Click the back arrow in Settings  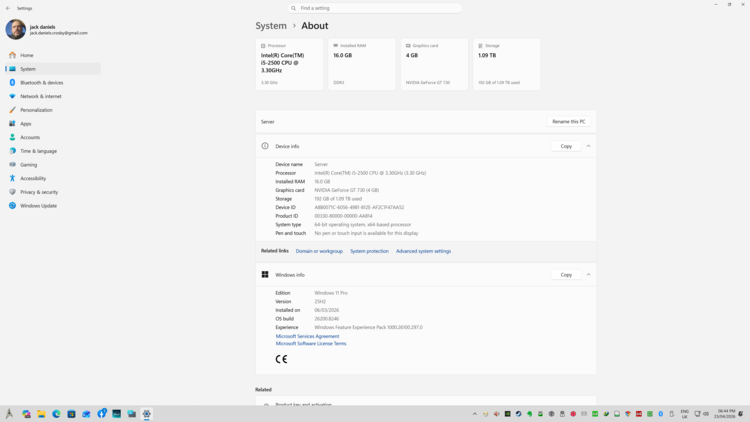pos(8,8)
